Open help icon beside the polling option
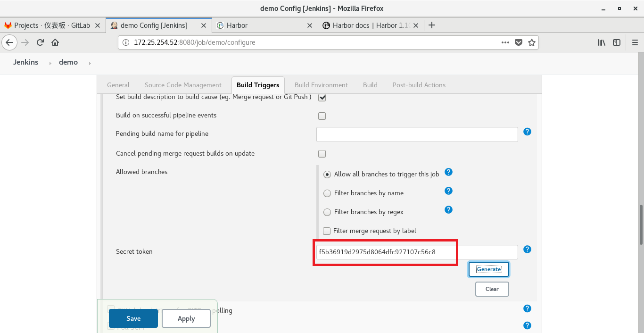 click(528, 308)
